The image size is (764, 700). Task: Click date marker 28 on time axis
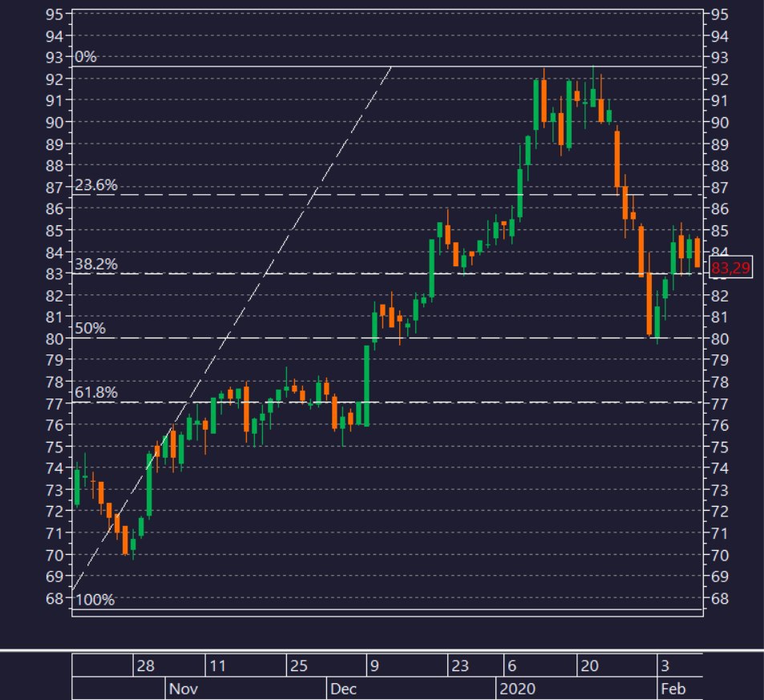(x=145, y=666)
